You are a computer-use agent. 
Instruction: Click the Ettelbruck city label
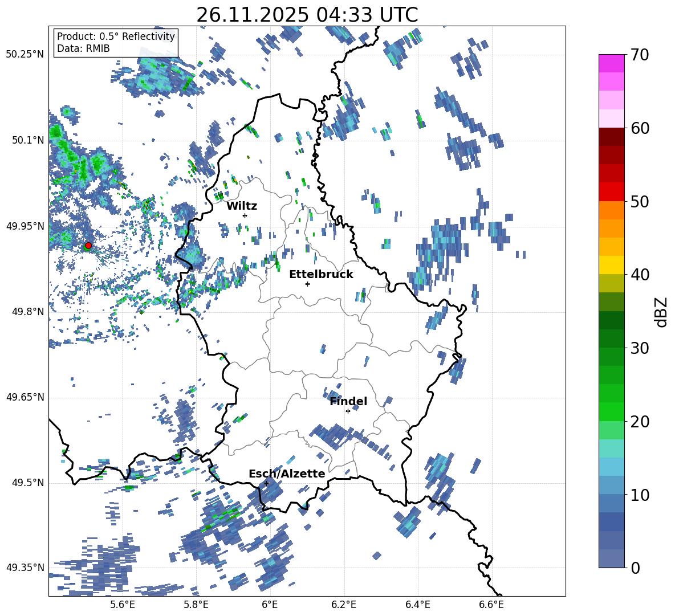tap(321, 275)
